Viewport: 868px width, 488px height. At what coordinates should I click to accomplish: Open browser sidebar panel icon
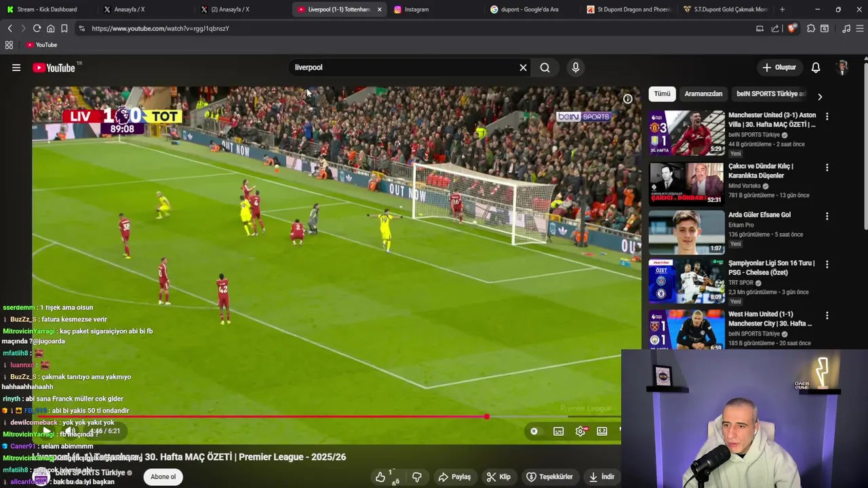tap(825, 28)
